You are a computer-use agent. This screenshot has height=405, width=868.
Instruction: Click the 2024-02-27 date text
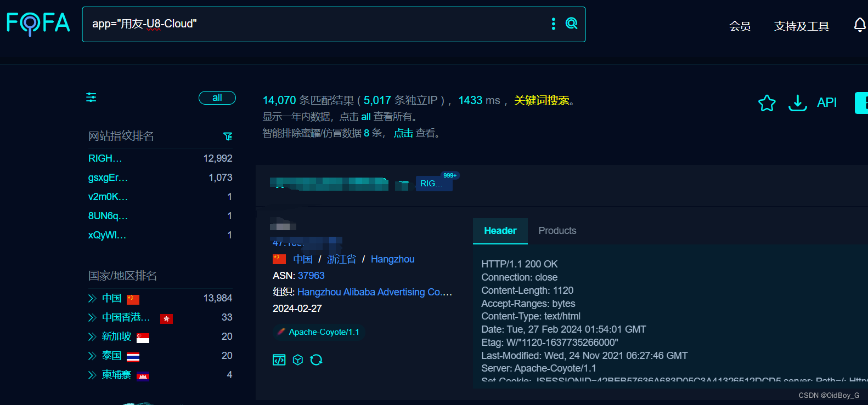click(x=297, y=309)
